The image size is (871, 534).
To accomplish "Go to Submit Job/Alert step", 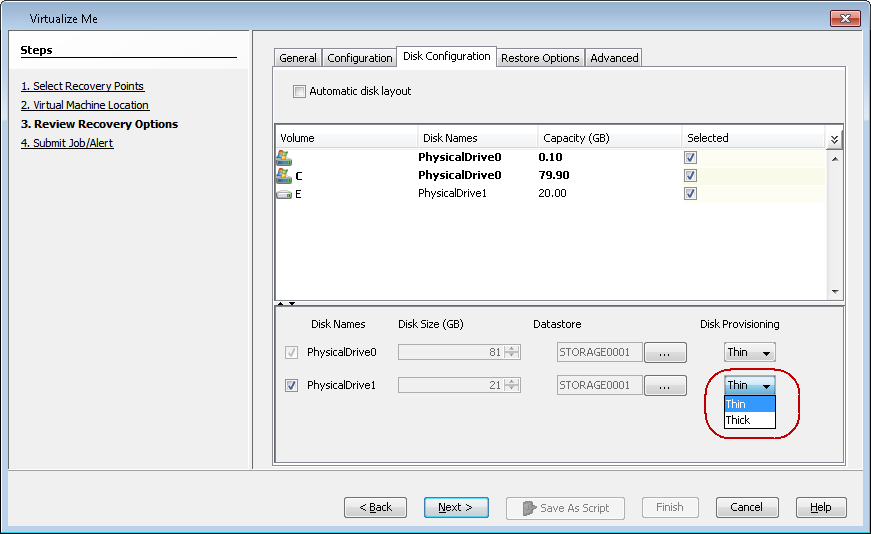I will [x=67, y=143].
